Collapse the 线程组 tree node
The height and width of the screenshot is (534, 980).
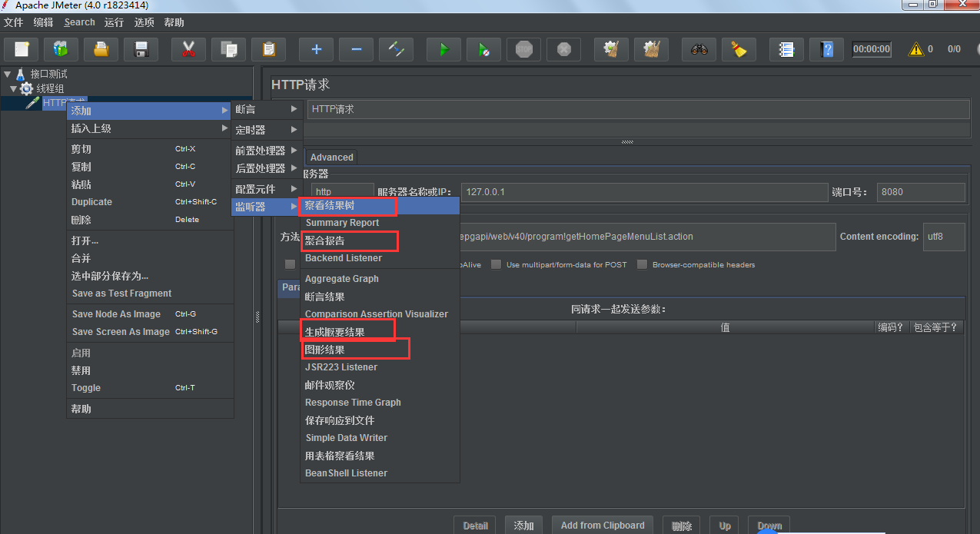point(13,89)
